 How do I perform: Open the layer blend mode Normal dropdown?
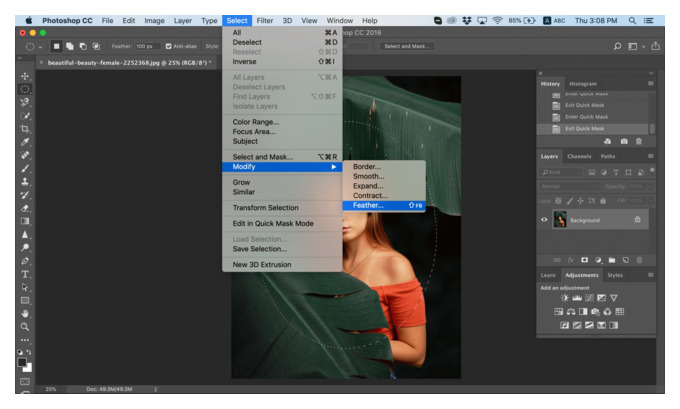(x=571, y=187)
